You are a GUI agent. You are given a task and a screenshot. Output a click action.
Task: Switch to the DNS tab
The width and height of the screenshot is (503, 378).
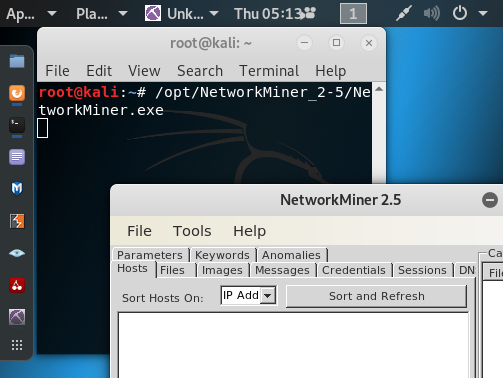point(465,270)
